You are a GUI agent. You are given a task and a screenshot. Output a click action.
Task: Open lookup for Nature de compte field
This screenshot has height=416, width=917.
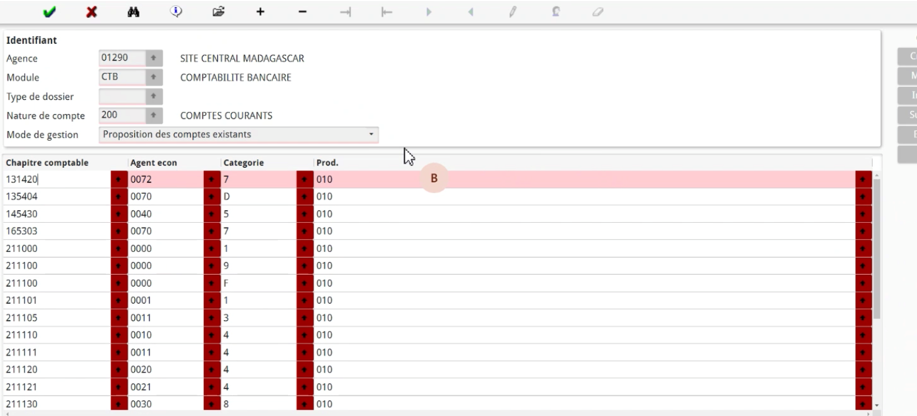(x=154, y=116)
